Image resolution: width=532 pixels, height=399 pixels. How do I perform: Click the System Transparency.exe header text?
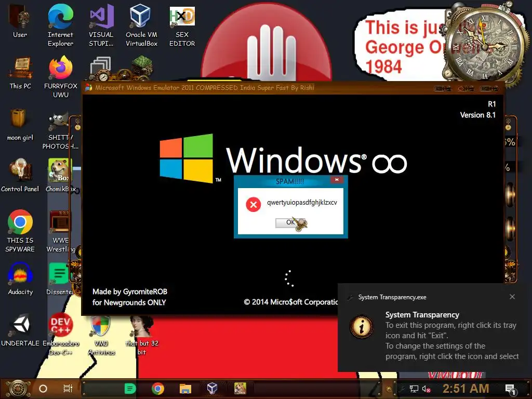coord(392,297)
